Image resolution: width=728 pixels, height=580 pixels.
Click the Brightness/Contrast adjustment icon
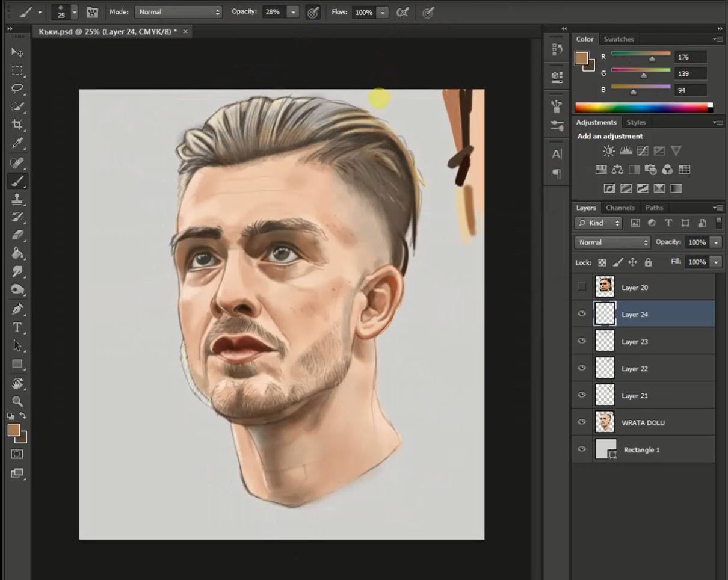(x=609, y=151)
